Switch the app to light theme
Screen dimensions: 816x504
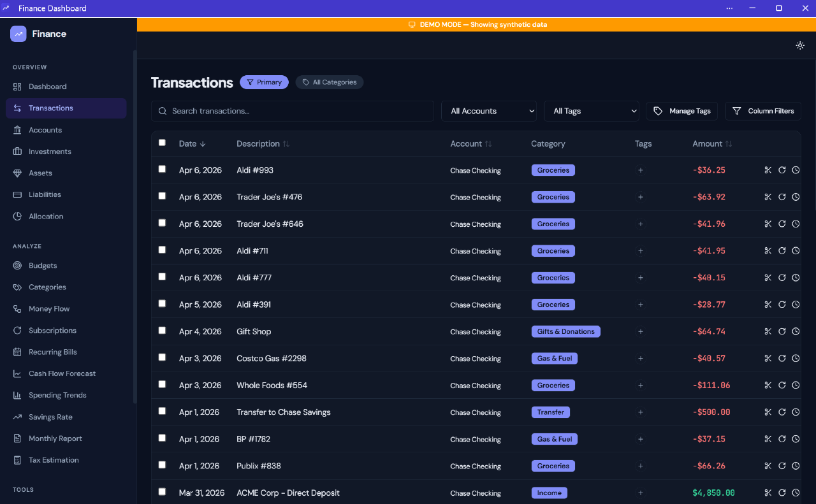coord(800,45)
